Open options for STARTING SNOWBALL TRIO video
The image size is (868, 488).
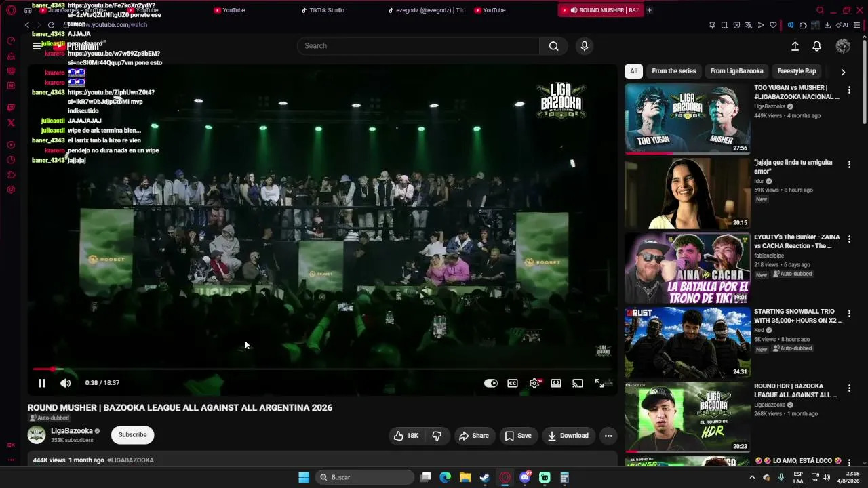849,314
